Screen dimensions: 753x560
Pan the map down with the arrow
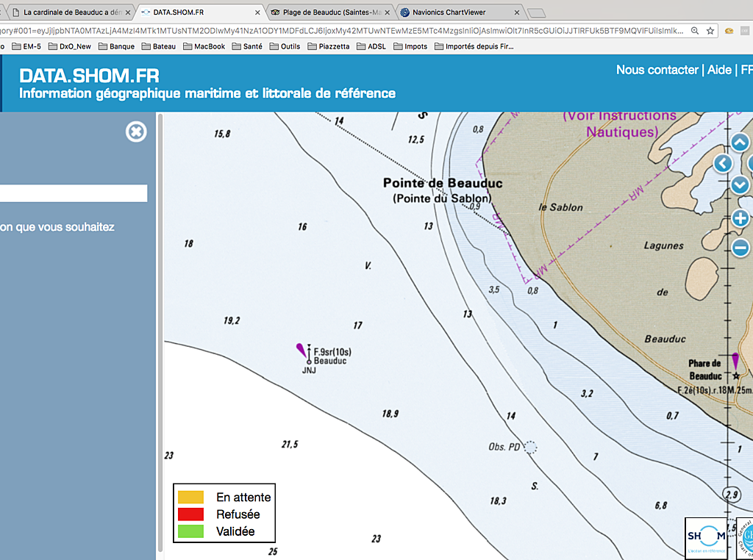(x=740, y=184)
